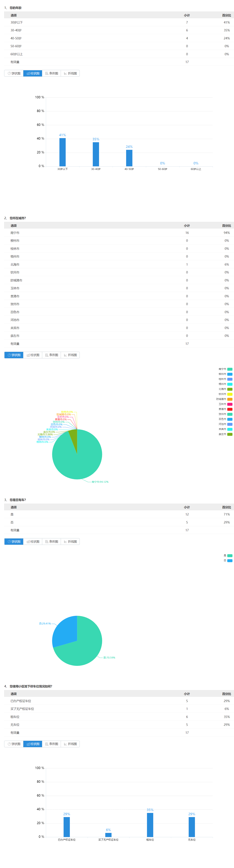
Task: Toggle the 南宁市 legend swatch
Action: coord(230,369)
